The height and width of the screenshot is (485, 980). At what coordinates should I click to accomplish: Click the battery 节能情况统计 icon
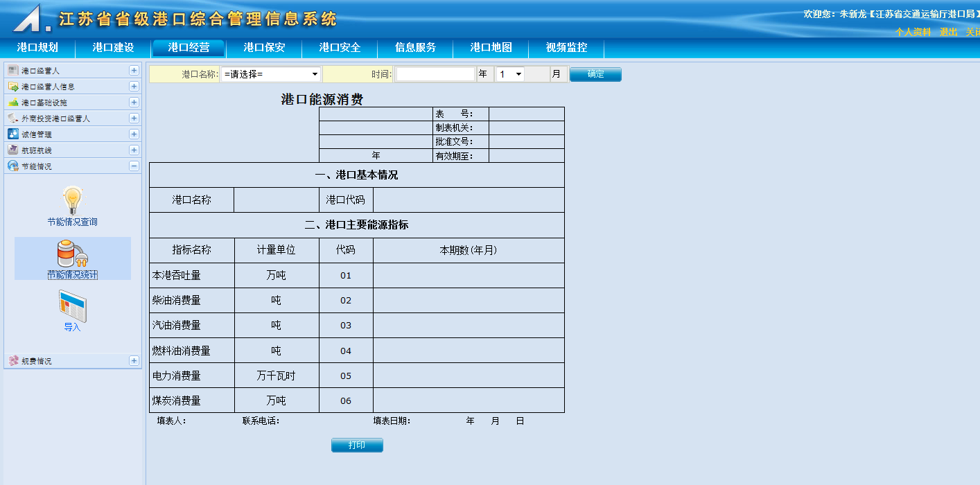coord(72,254)
